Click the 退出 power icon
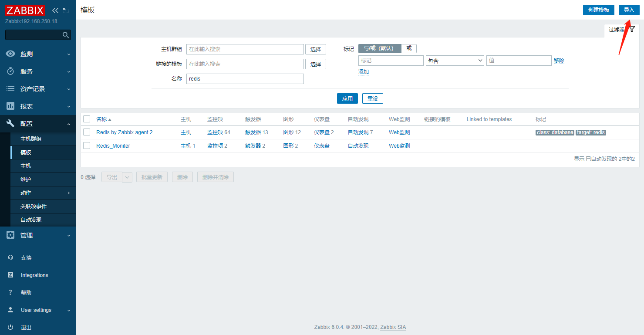This screenshot has width=644, height=335. (10, 328)
